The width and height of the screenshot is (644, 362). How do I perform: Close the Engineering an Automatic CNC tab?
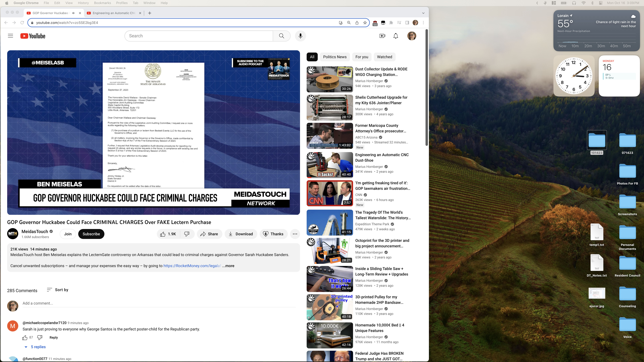(140, 13)
